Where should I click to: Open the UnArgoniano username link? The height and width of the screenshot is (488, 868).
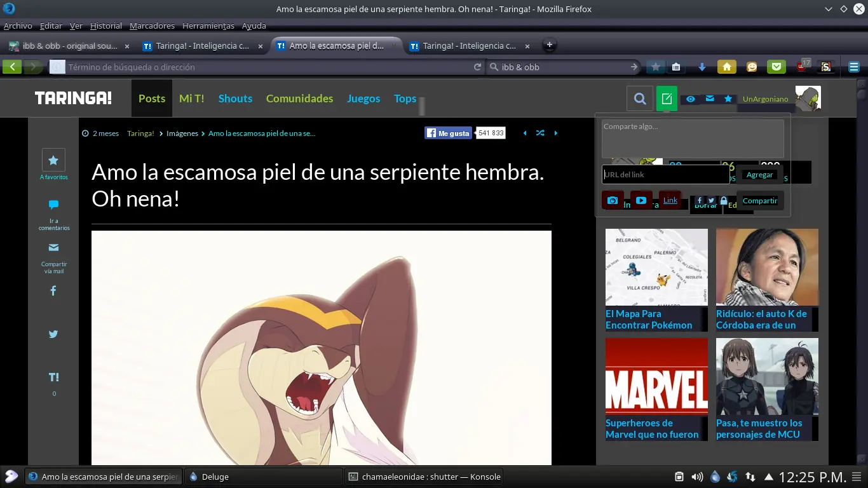[766, 99]
